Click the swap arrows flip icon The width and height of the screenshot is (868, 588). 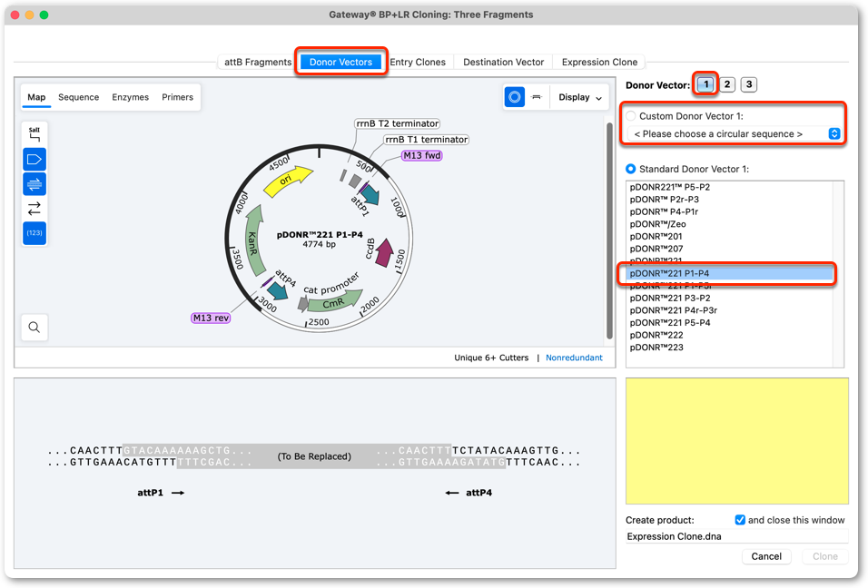click(x=35, y=209)
